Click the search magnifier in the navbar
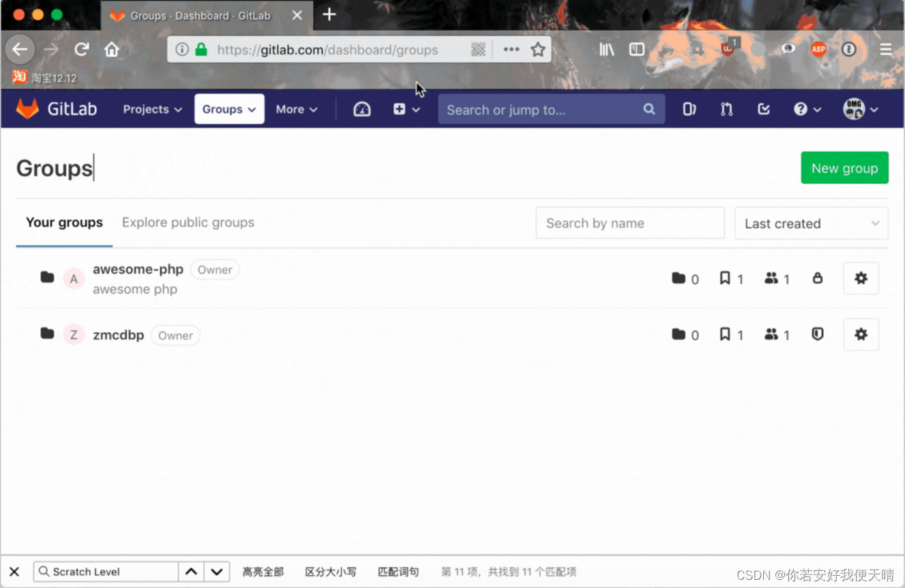Viewport: 905px width, 588px height. point(649,108)
